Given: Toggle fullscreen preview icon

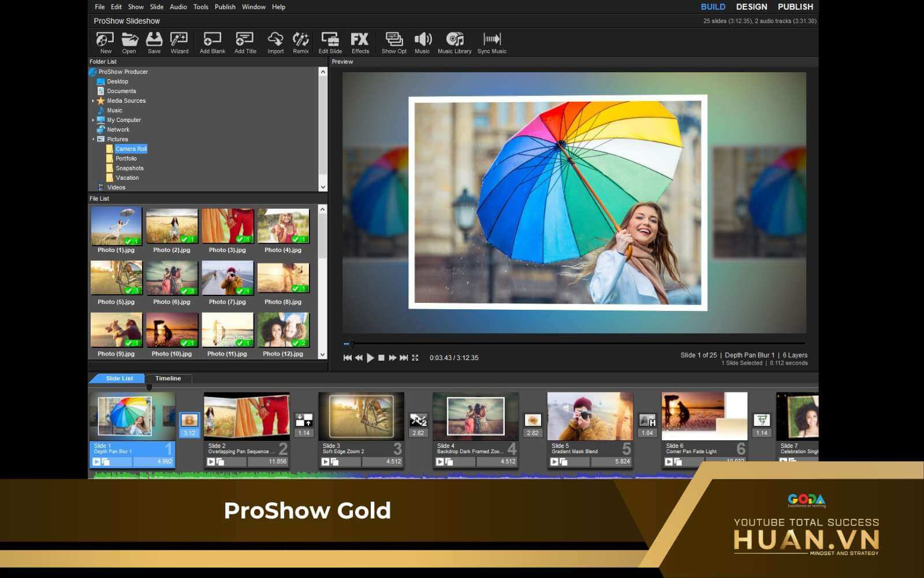Looking at the screenshot, I should [x=415, y=358].
